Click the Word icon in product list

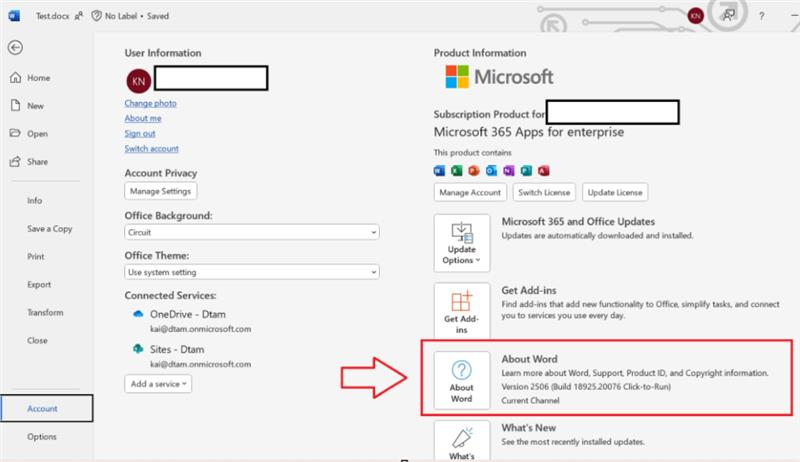click(x=439, y=171)
